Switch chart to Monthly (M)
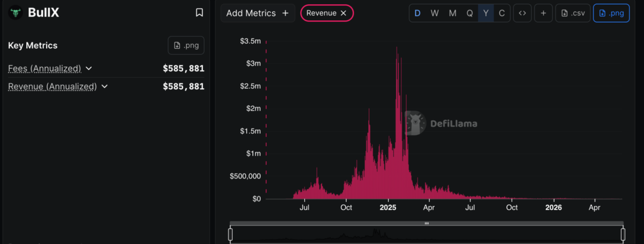 [452, 13]
